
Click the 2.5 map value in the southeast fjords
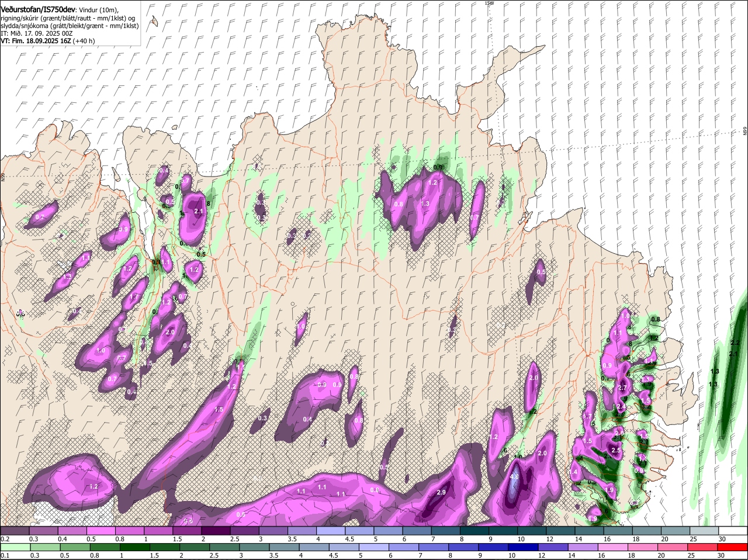point(615,451)
